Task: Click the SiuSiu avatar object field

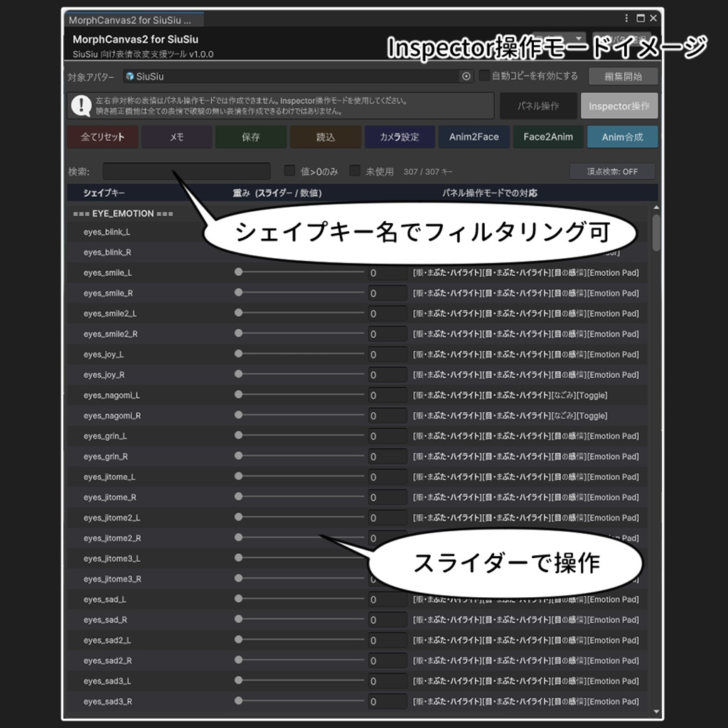Action: (298, 76)
